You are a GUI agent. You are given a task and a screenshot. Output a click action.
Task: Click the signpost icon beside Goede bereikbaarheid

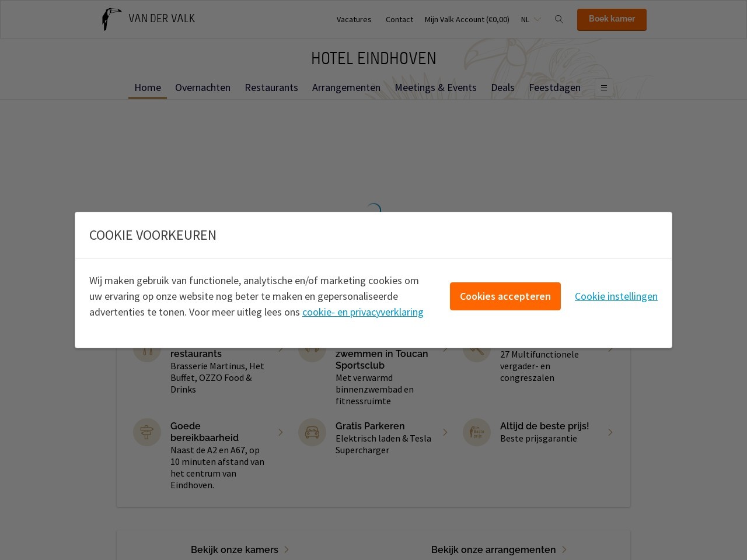[x=147, y=432]
